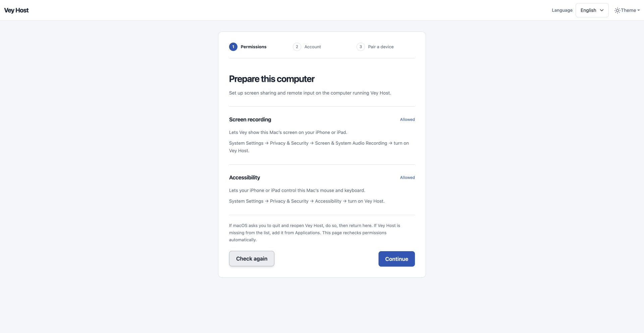Click the language dropdown chevron arrow

tap(602, 10)
